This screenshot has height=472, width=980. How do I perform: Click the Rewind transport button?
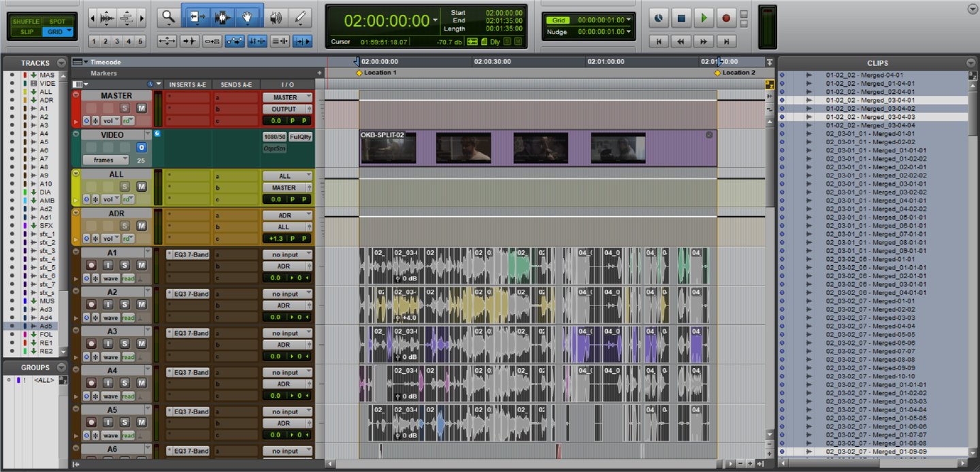pos(681,41)
